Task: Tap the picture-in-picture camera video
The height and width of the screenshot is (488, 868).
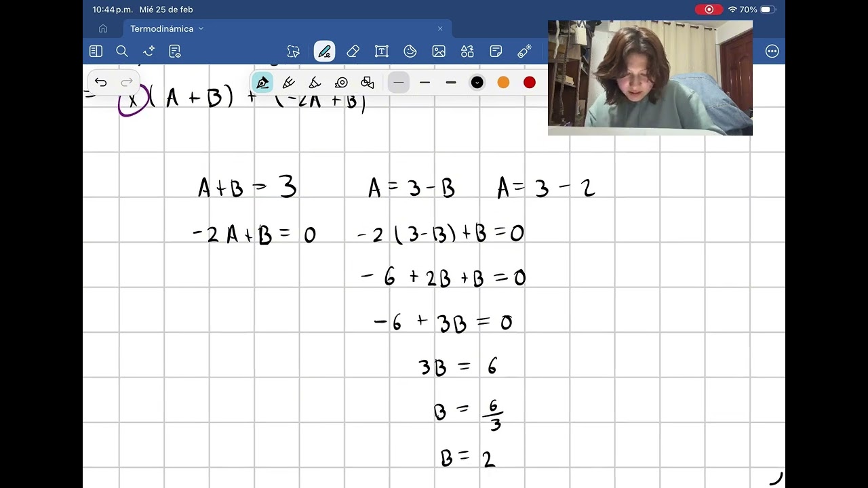Action: (x=650, y=78)
